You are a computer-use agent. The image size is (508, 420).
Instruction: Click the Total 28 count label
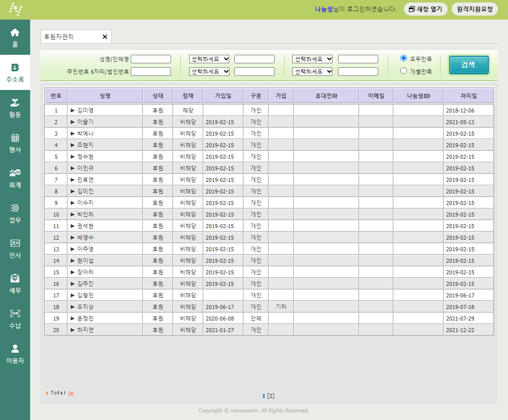(60, 393)
